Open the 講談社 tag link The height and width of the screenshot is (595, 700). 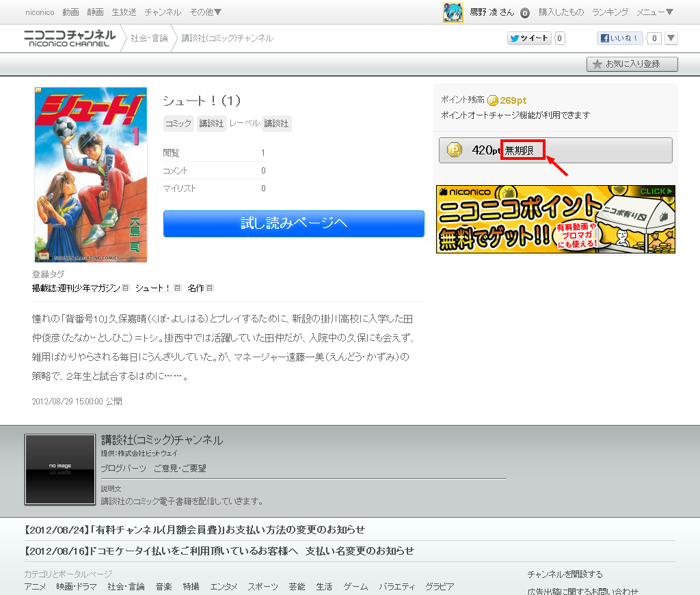click(x=211, y=124)
